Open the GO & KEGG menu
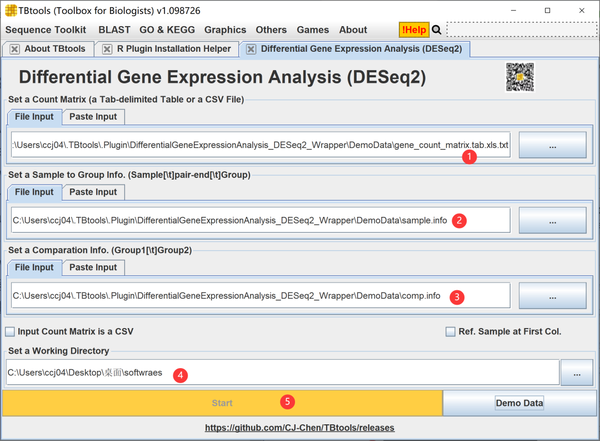600x441 pixels. (x=167, y=30)
